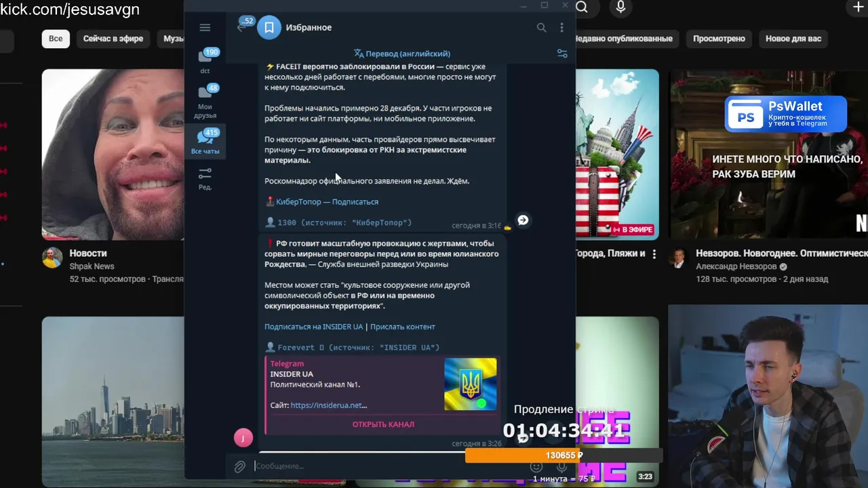Click the pink J sender avatar

click(x=243, y=438)
